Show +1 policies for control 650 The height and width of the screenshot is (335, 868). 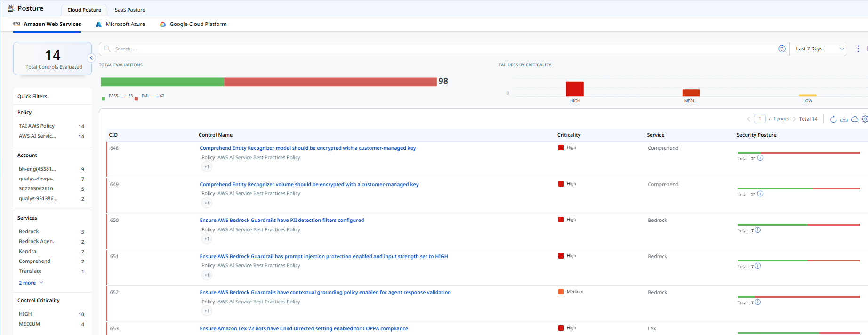(207, 239)
